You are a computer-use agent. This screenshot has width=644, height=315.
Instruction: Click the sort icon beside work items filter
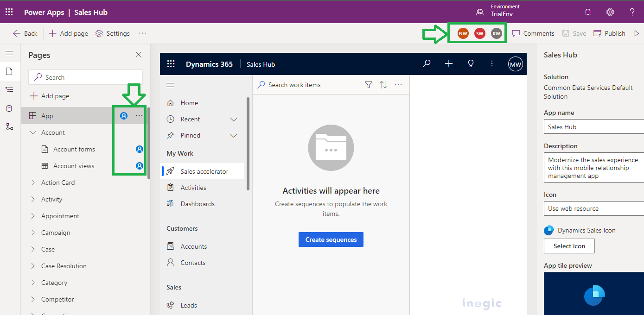(383, 85)
